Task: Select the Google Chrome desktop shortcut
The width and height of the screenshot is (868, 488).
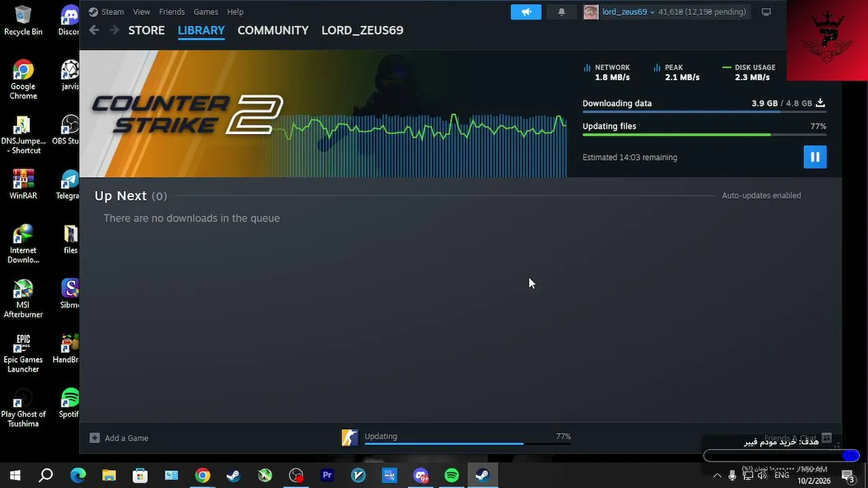Action: (23, 80)
